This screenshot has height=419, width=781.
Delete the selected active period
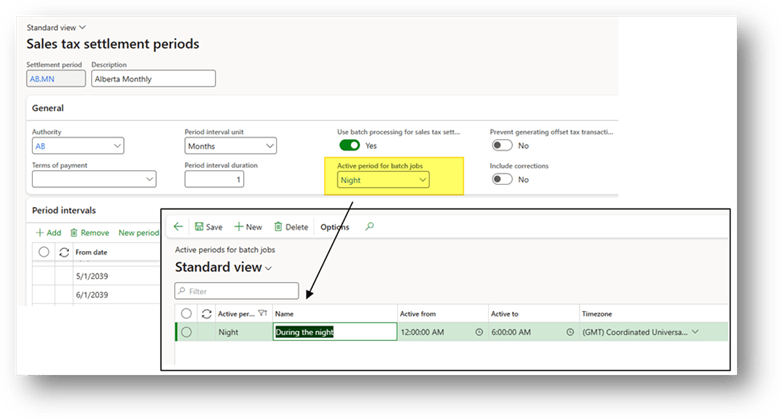291,227
